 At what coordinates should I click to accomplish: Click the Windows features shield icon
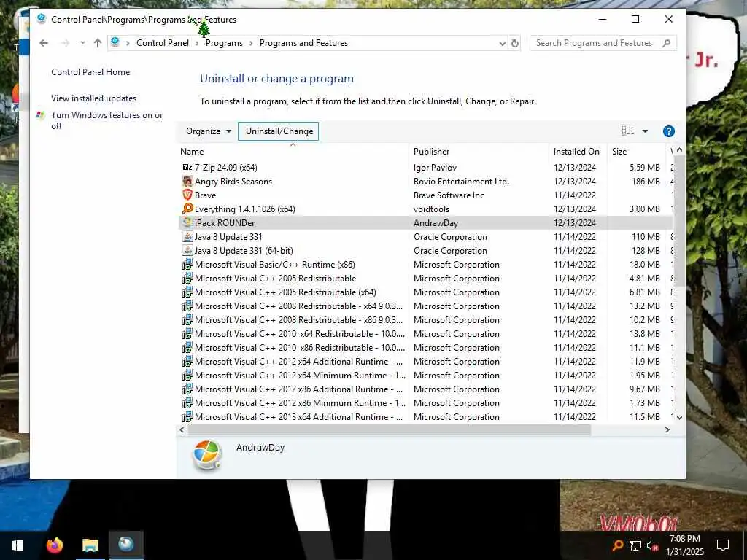(41, 114)
